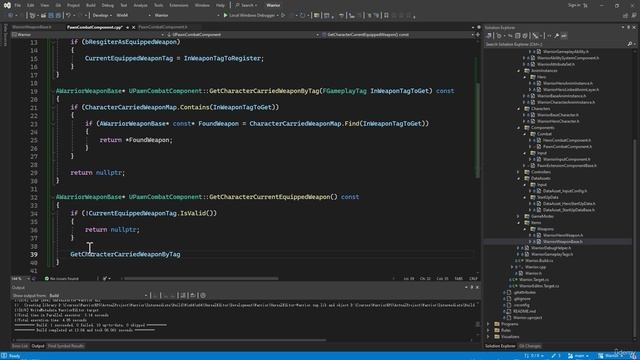Click Sync with Active Document icon
The height and width of the screenshot is (360, 640).
(510, 36)
